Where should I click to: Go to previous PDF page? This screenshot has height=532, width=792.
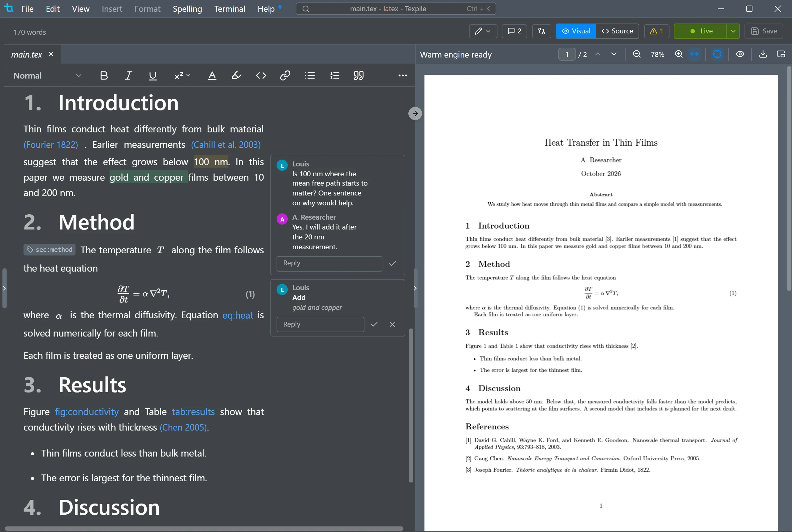tap(598, 54)
